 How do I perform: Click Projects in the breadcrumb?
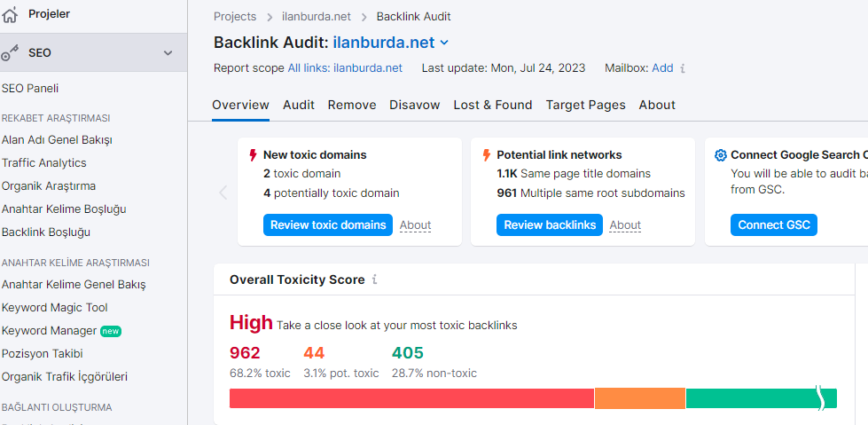click(x=235, y=17)
